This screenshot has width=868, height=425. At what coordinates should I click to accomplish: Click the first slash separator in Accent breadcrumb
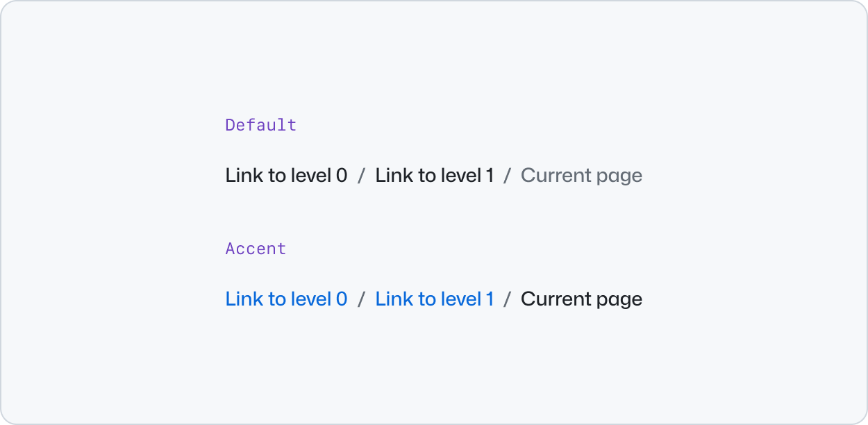pos(361,299)
